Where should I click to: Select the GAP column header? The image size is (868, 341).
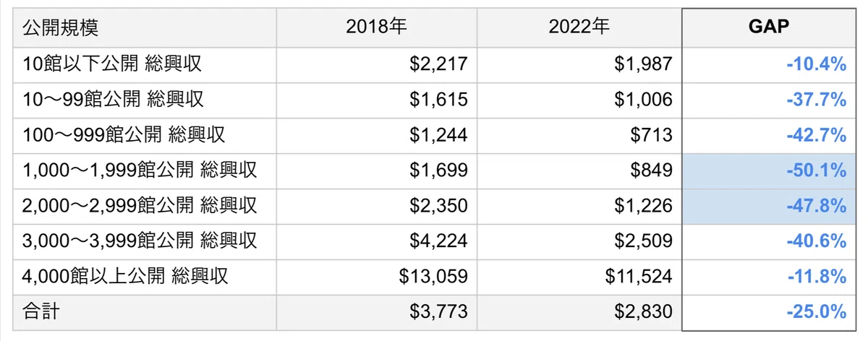[x=768, y=27]
